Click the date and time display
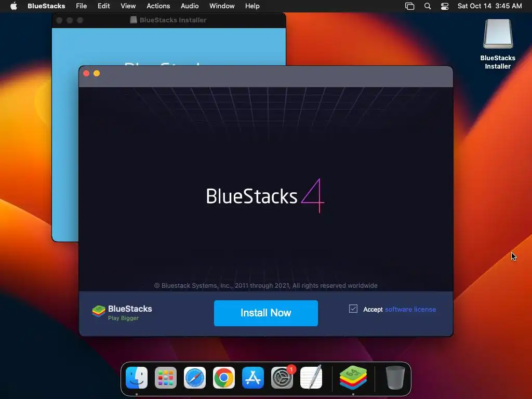Viewport: 532px width, 399px height. (489, 6)
